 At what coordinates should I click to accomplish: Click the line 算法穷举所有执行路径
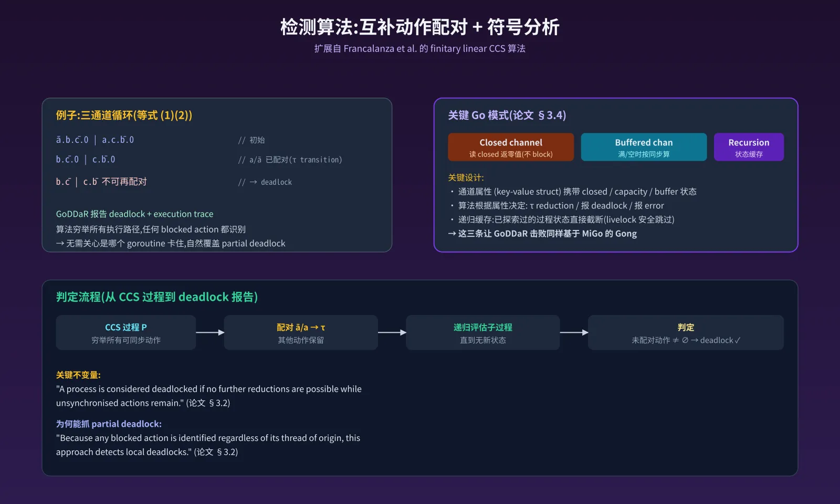point(151,229)
